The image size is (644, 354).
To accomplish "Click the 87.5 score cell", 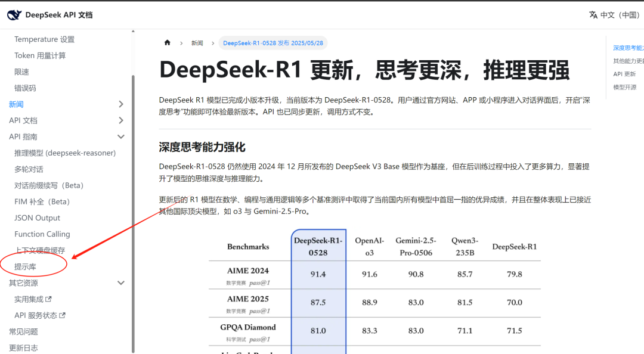I will pyautogui.click(x=318, y=303).
